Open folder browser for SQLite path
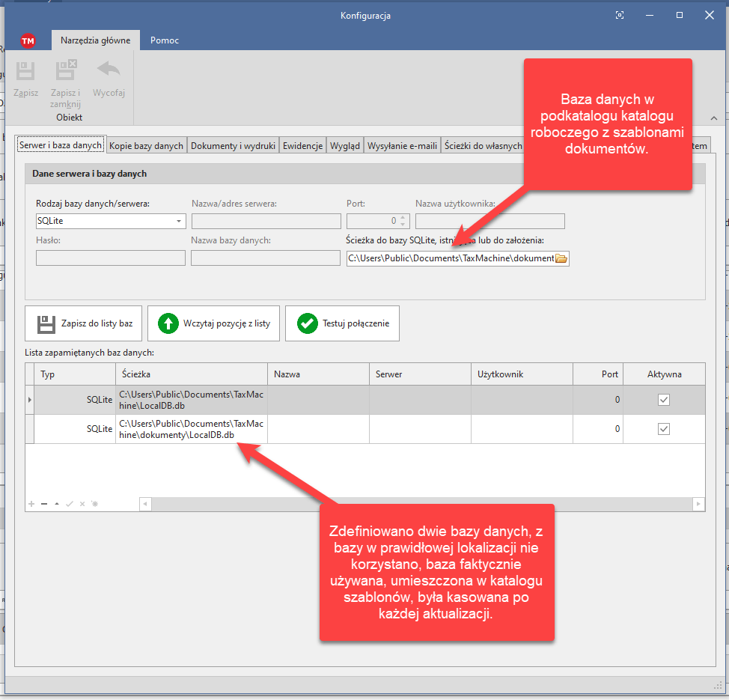Viewport: 729px width, 700px height. [x=561, y=258]
